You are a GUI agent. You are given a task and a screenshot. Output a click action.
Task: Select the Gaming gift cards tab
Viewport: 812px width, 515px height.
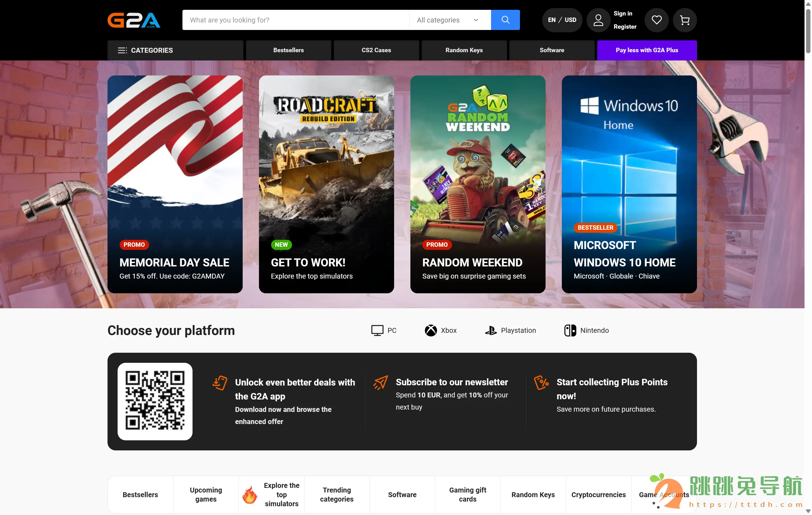tap(467, 494)
